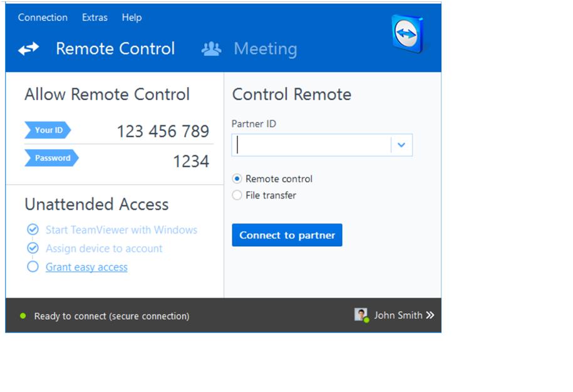Viewport: 573px width, 392px height.
Task: Click the TeamViewer logo icon
Action: [x=407, y=34]
